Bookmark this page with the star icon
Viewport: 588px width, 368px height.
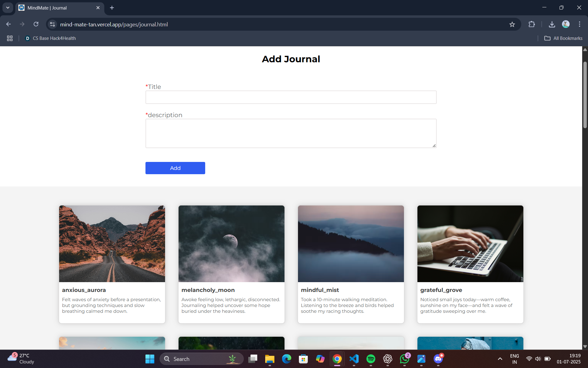[x=512, y=24]
